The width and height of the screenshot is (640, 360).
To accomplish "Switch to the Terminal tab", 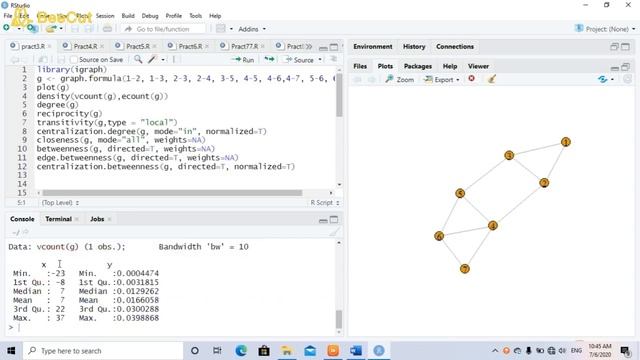I will tap(58, 219).
